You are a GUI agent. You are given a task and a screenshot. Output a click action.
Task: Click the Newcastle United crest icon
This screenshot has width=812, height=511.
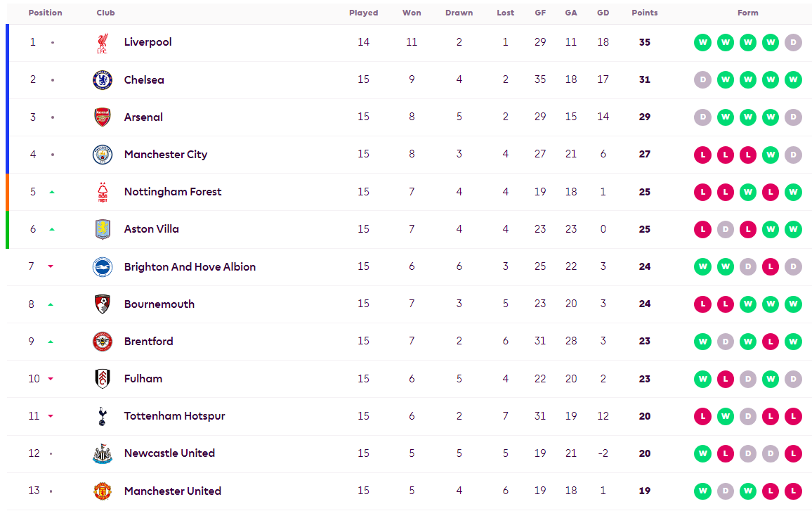103,453
